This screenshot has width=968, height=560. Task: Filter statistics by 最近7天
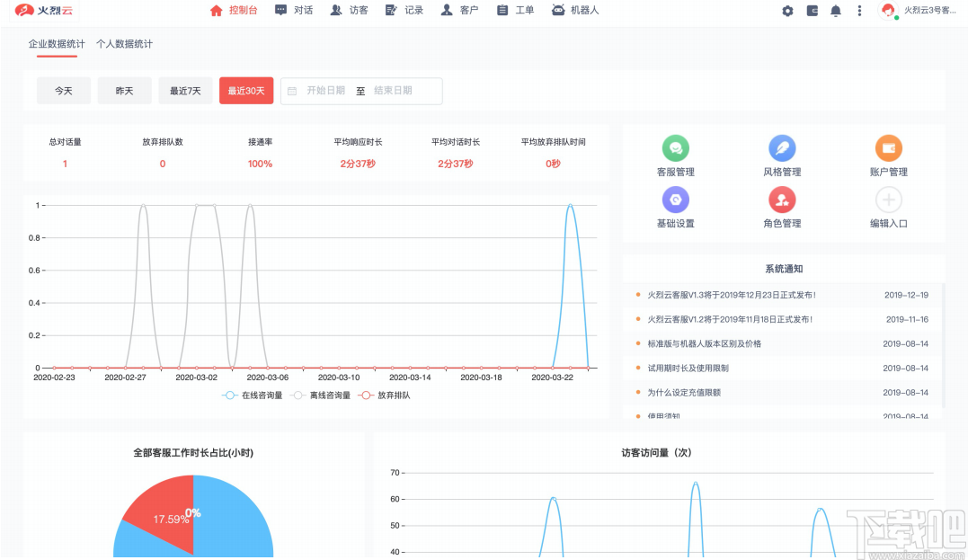coord(185,91)
